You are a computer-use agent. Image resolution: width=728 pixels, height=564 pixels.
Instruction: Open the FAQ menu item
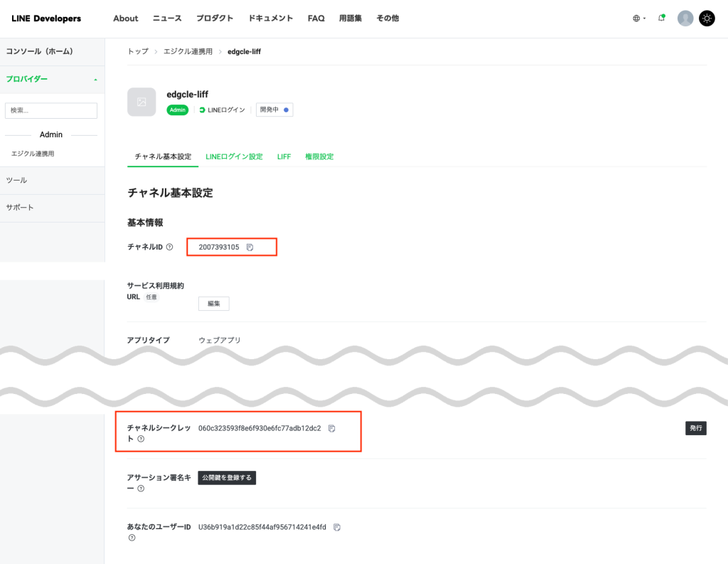point(316,18)
